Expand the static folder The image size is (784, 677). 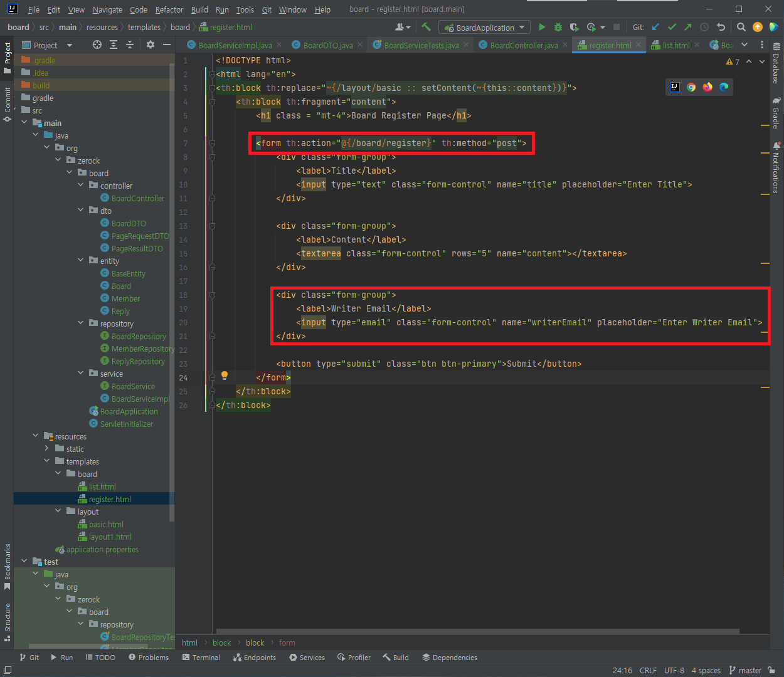pos(46,448)
